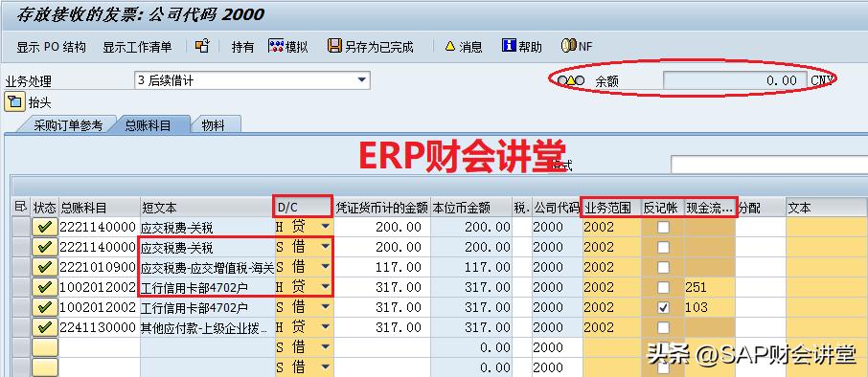
Task: Toggle the 抬头 header icon button
Action: pyautogui.click(x=15, y=101)
